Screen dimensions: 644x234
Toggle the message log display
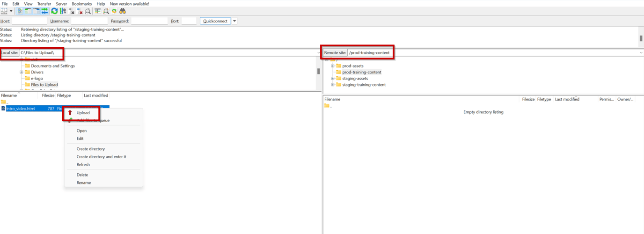20,11
